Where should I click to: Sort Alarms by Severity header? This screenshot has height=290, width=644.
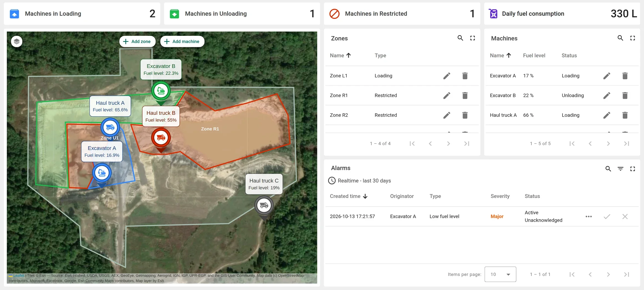coord(500,196)
